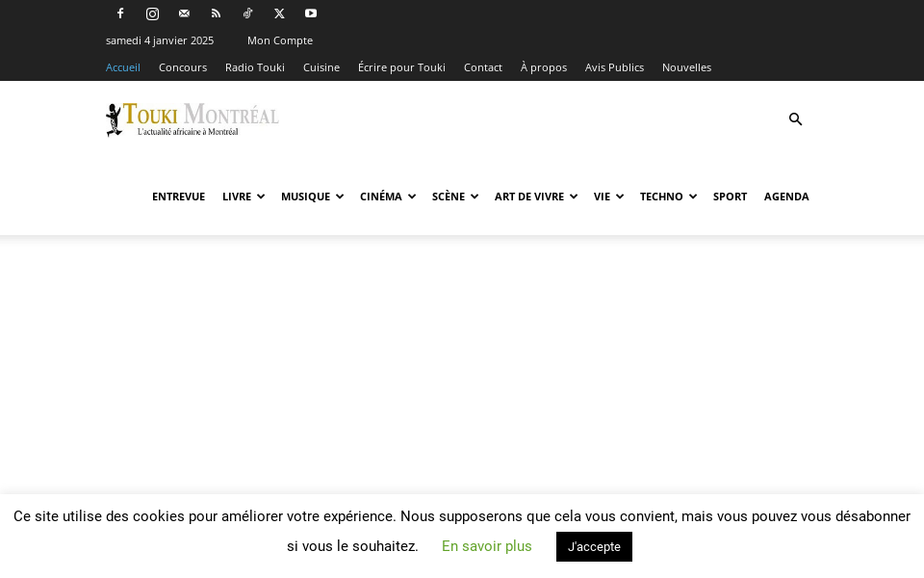Open the YouTube social icon
Screen dimensions: 924x578
coord(311,13)
